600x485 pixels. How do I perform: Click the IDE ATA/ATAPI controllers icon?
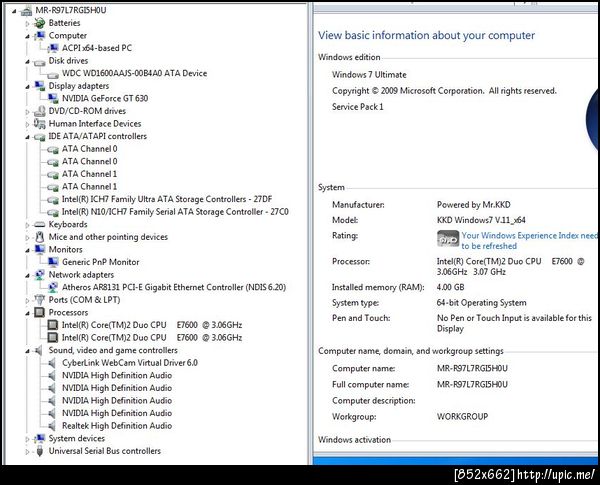pos(39,137)
